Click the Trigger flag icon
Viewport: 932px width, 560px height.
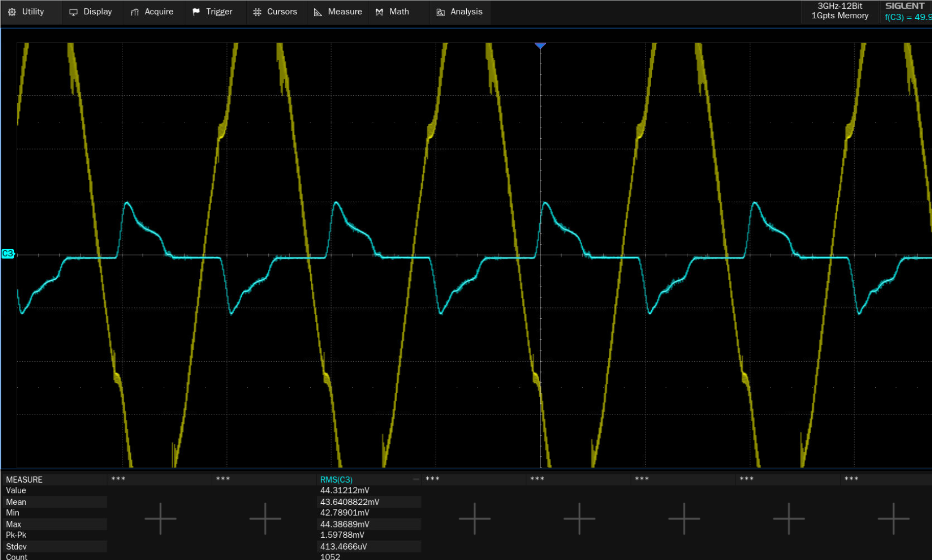[196, 12]
